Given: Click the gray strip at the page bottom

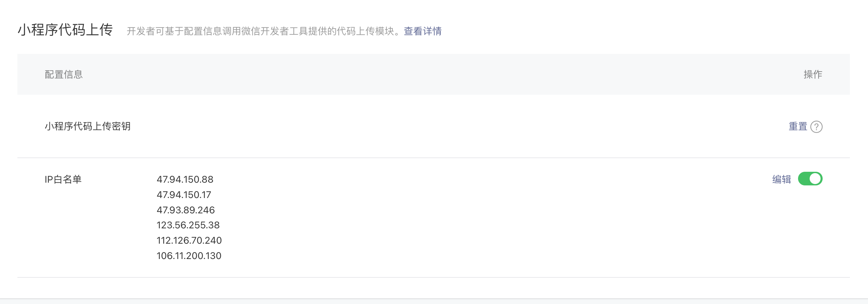Looking at the screenshot, I should pos(434,301).
